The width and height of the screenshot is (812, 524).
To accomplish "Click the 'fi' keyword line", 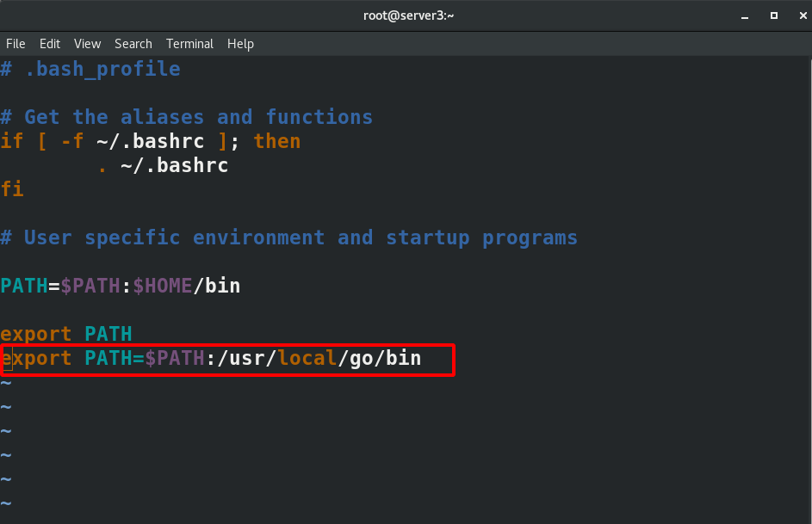I will pos(12,188).
